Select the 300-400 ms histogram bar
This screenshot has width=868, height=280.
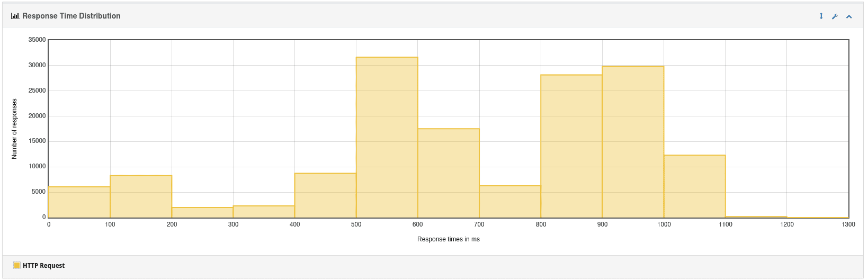(264, 212)
